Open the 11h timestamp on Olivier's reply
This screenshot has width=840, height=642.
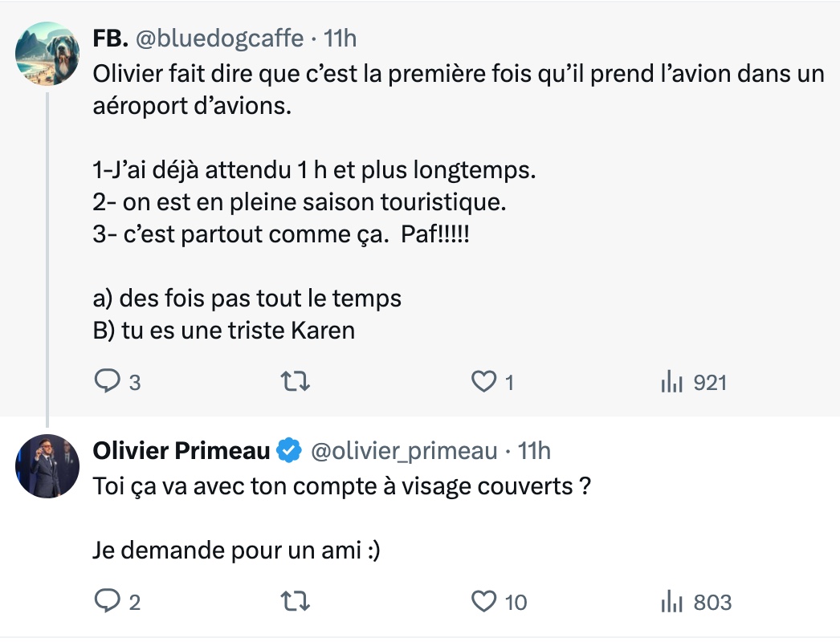click(x=534, y=451)
